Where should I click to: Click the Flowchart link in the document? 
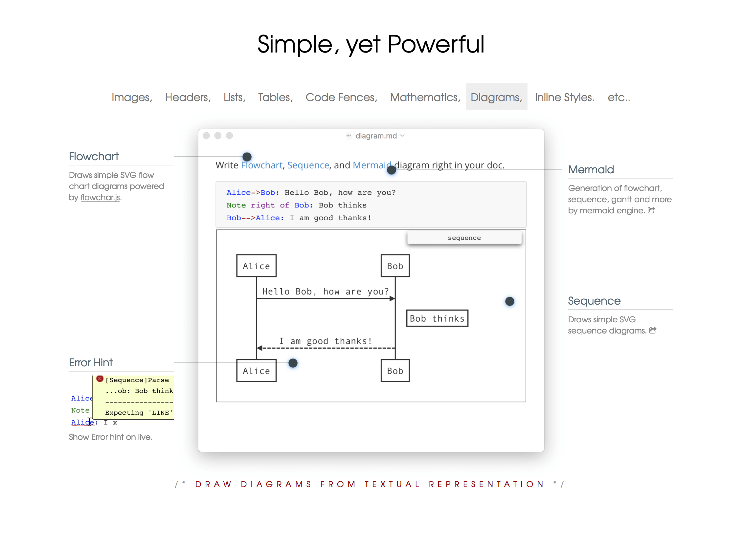tap(262, 165)
